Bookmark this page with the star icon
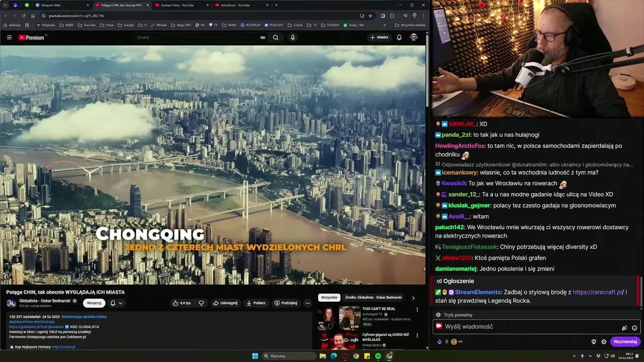This screenshot has width=644, height=362. (x=370, y=16)
